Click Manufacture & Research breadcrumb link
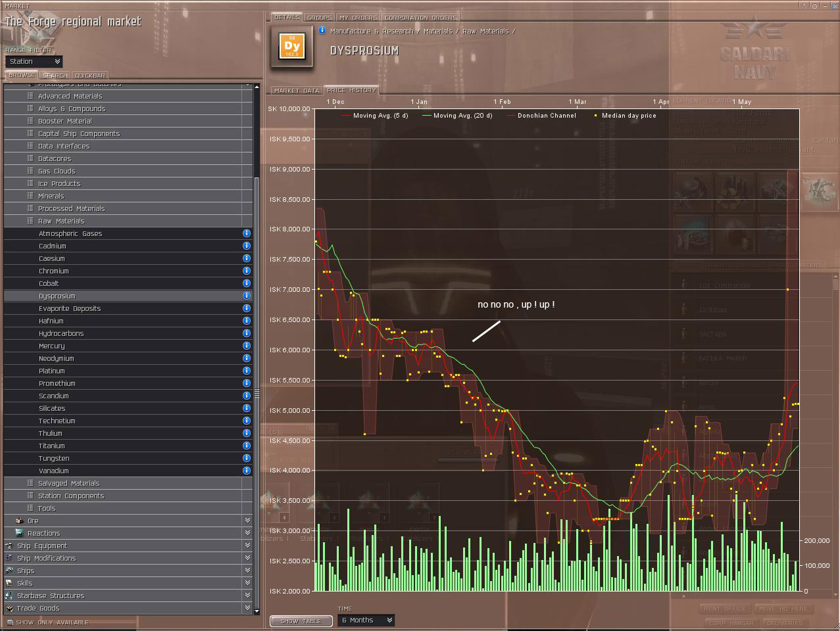The image size is (840, 631). pyautogui.click(x=372, y=31)
